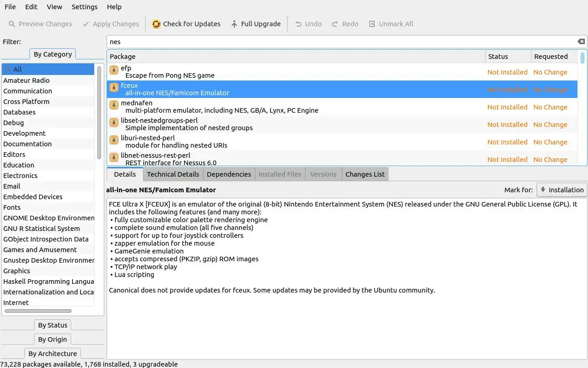Clear the search field with the X icon

tap(581, 41)
